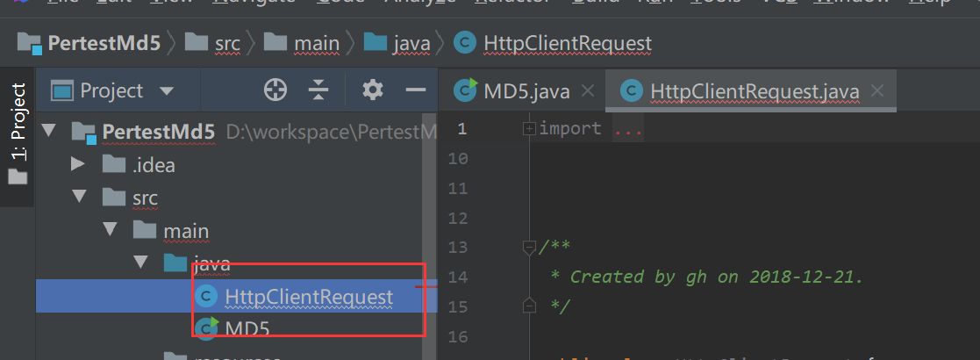Expand the .idea folder node
Screen dimensions: 980x360
[77, 164]
